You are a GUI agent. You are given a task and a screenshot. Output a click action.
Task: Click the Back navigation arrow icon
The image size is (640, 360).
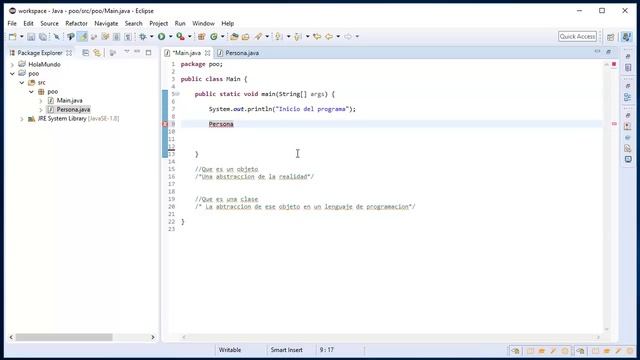[x=329, y=37]
